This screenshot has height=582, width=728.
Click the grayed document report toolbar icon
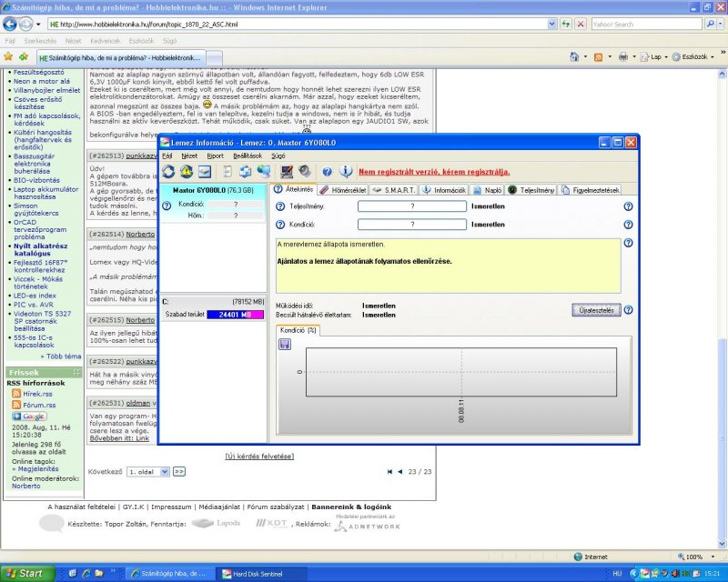(227, 172)
